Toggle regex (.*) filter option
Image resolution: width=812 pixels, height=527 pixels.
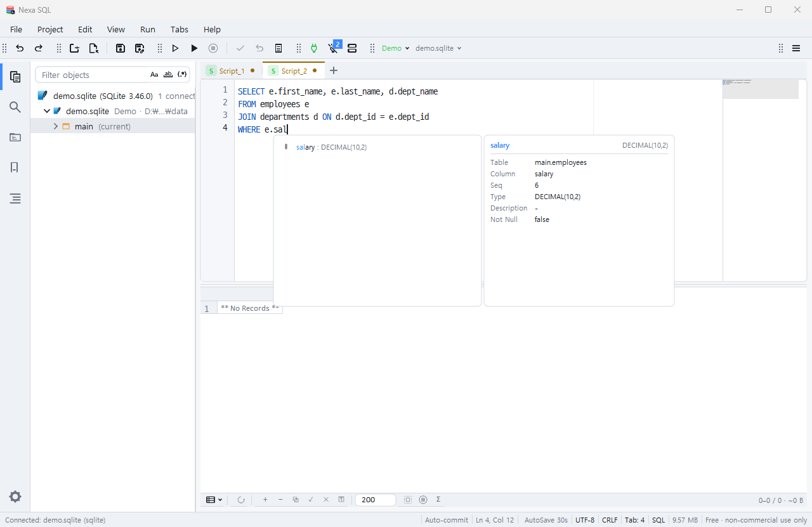[x=183, y=75]
